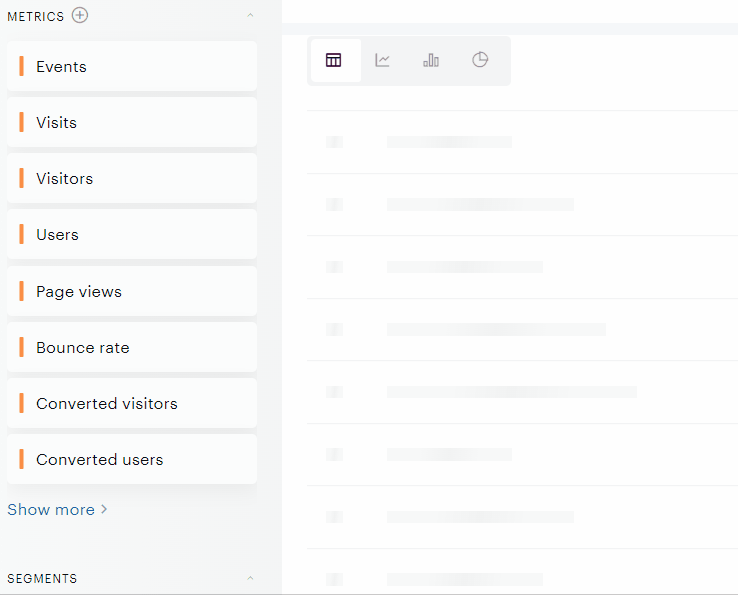Add the Page views metric
Image resolution: width=738 pixels, height=595 pixels.
(132, 292)
